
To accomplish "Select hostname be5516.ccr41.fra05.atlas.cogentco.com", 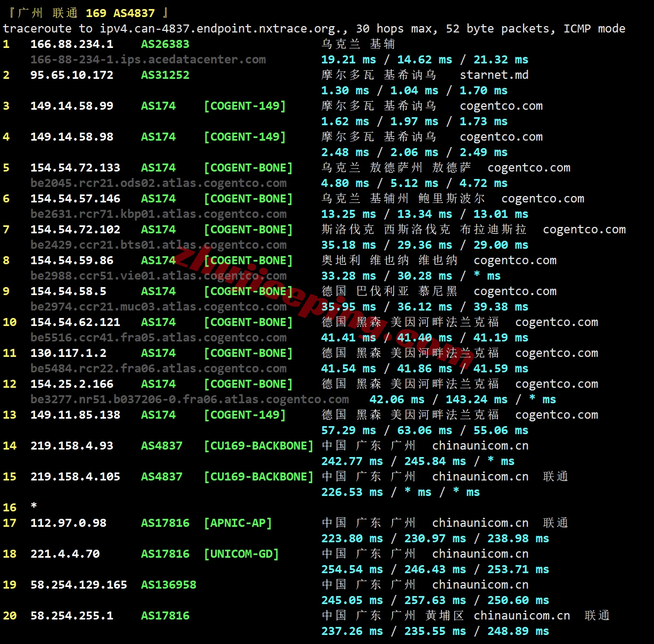I will [159, 338].
